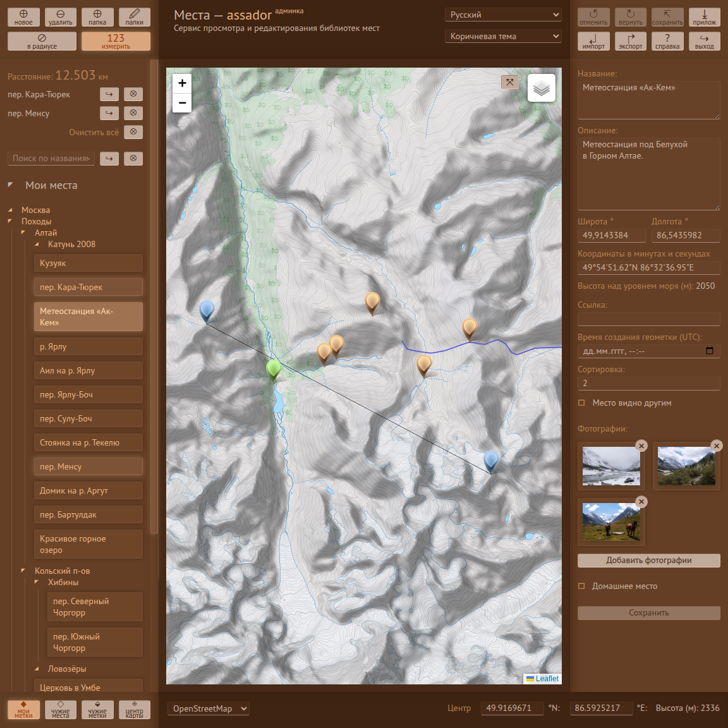
Task: Remove пер. Менсу from the measure list
Action: [133, 113]
